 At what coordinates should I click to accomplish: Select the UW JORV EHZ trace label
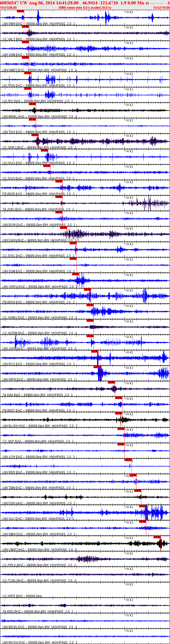pos(39,349)
